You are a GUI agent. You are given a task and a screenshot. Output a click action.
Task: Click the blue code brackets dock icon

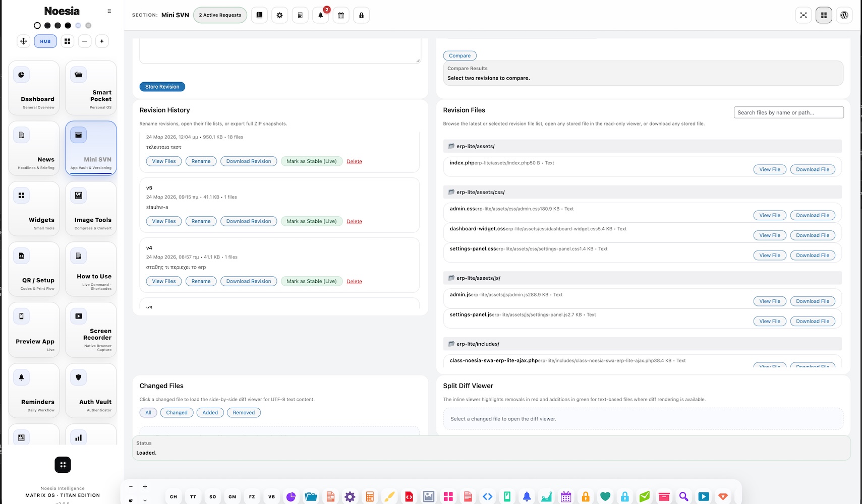pyautogui.click(x=488, y=497)
